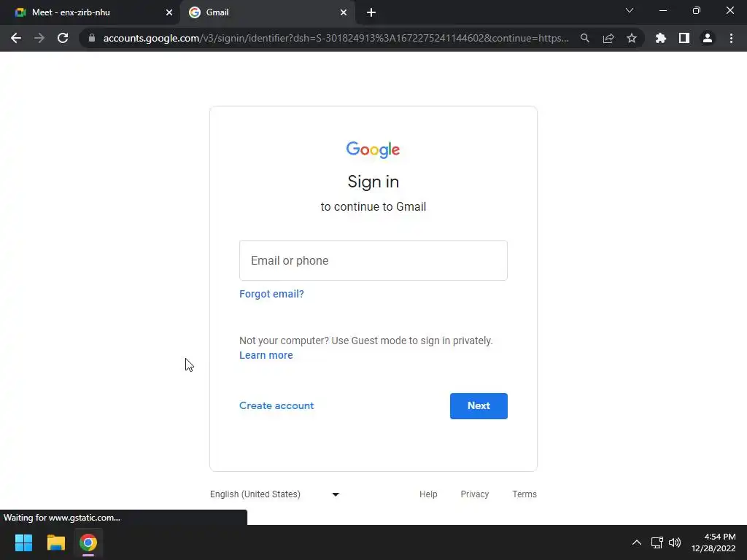Screen dimensions: 747x560
Task: Expand the tab search chevron
Action: tap(630, 10)
